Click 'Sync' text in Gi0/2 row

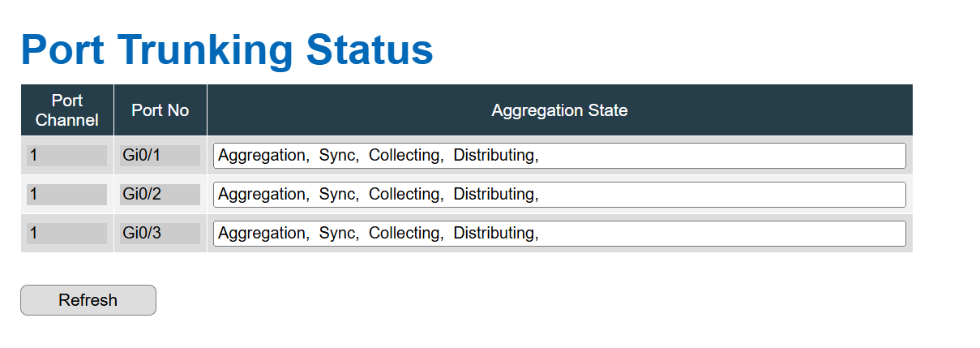click(x=336, y=194)
